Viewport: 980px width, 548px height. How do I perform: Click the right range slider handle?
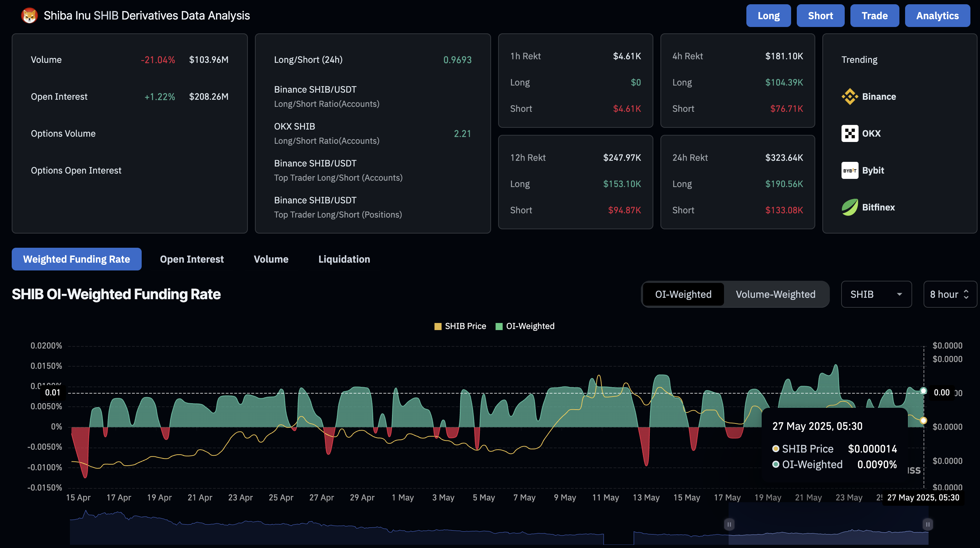click(927, 525)
